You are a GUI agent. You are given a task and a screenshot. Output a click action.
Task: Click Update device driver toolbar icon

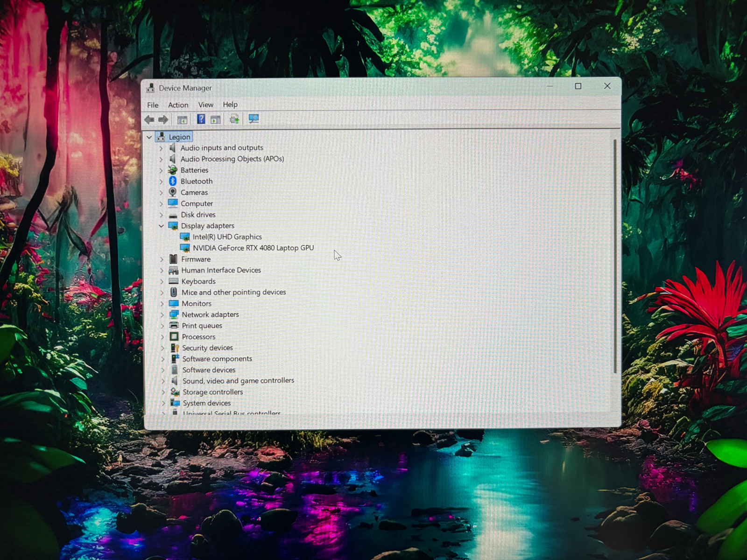[234, 119]
